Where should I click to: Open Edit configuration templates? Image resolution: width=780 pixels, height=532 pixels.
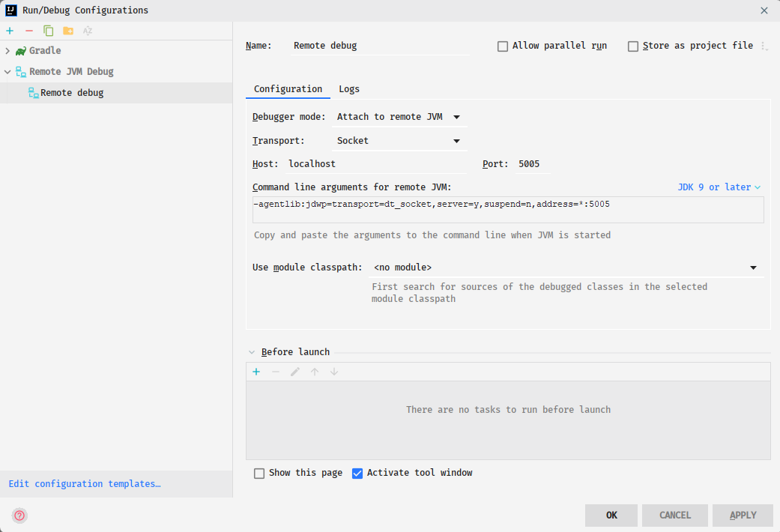84,483
